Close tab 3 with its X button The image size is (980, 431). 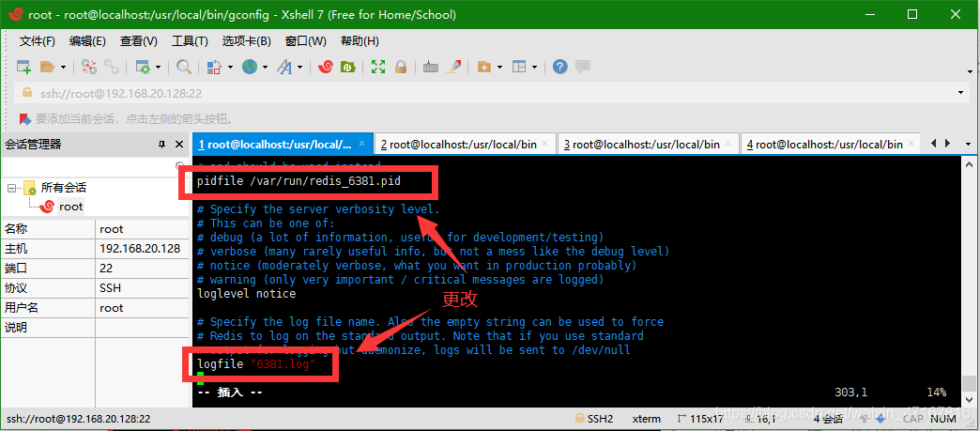(728, 144)
